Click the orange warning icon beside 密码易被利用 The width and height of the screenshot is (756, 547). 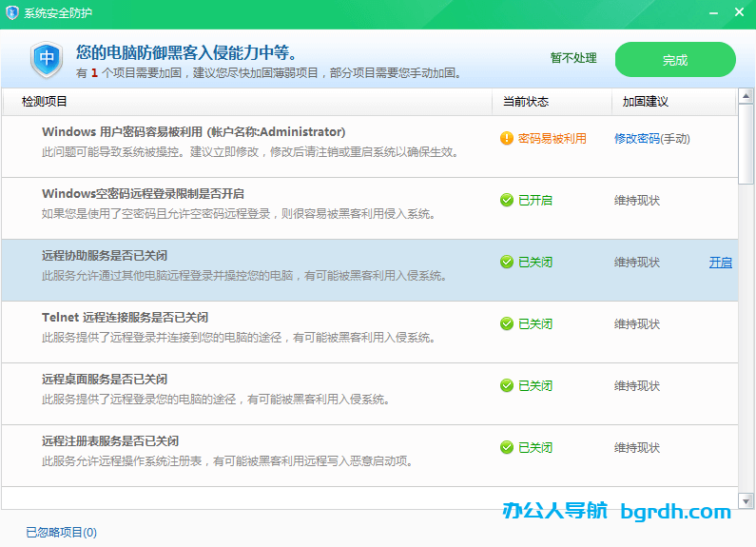[x=507, y=139]
